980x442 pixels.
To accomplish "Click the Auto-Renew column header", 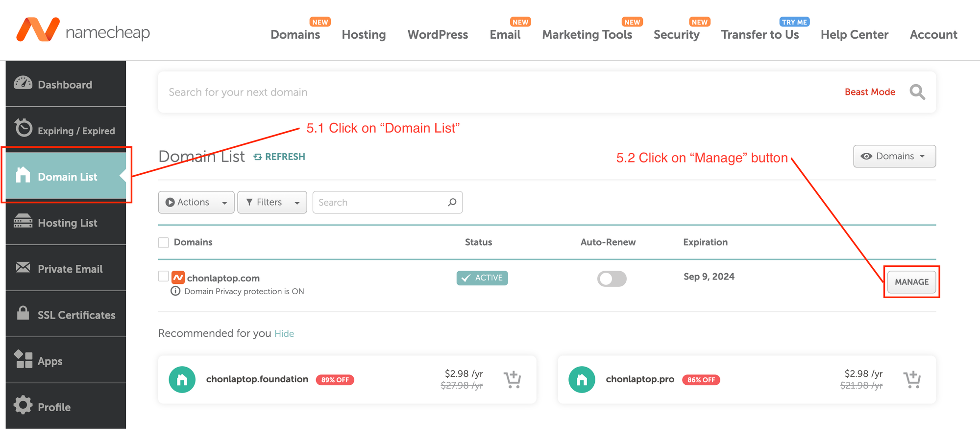I will pos(608,242).
